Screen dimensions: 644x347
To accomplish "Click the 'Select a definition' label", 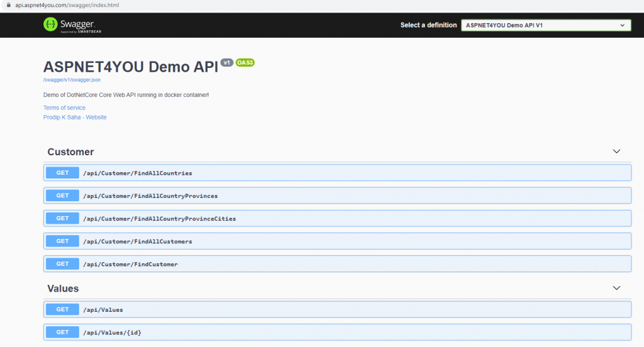I will tap(428, 25).
